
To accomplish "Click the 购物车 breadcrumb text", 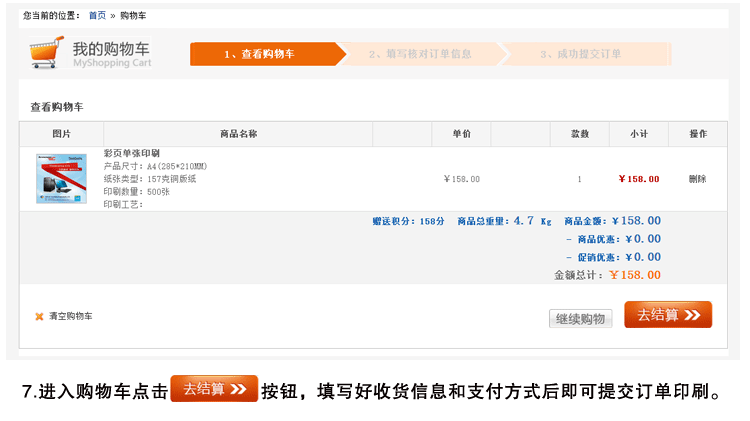I will point(134,16).
